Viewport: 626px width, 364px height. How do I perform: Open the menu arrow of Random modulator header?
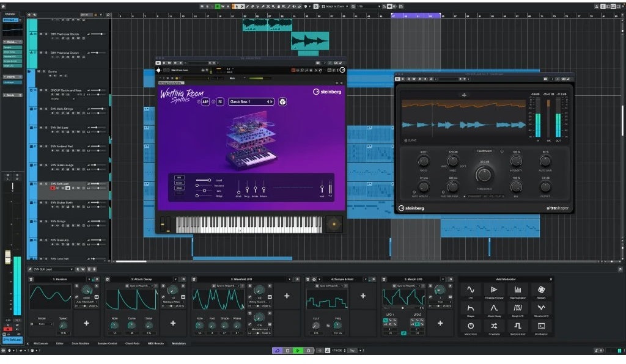click(89, 280)
